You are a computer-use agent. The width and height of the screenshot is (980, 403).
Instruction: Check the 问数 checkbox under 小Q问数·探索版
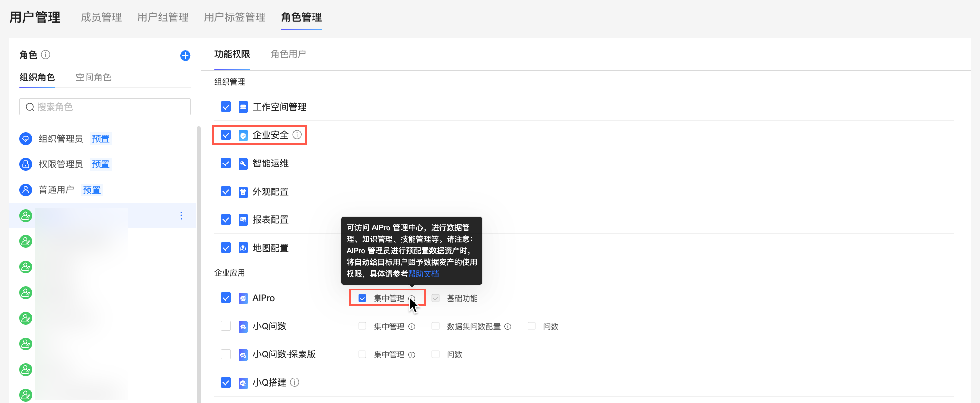click(x=436, y=354)
